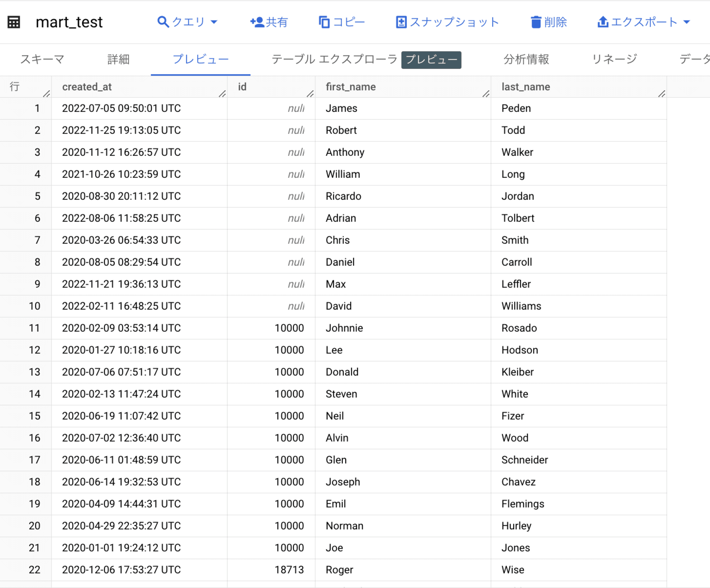Click the share person-plus icon
Screen dimensions: 710x588
pos(257,22)
